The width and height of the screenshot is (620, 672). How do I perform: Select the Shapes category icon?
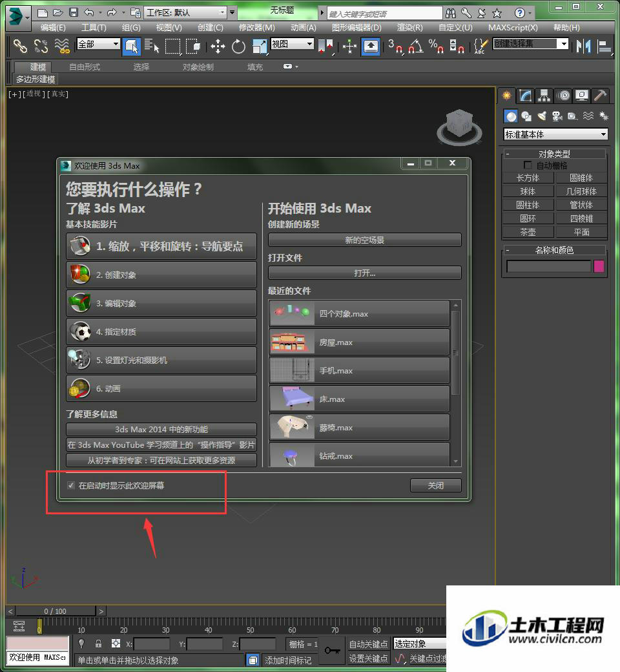click(526, 116)
